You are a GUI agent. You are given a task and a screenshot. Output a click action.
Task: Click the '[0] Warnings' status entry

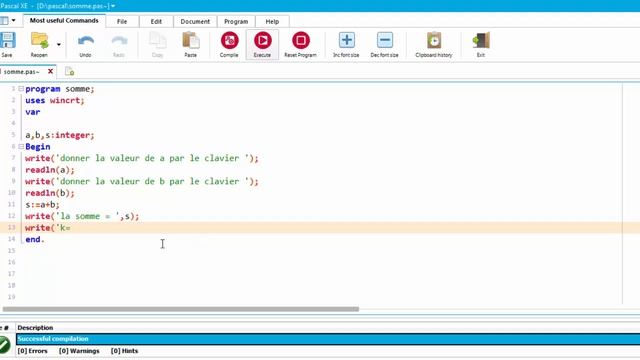79,351
